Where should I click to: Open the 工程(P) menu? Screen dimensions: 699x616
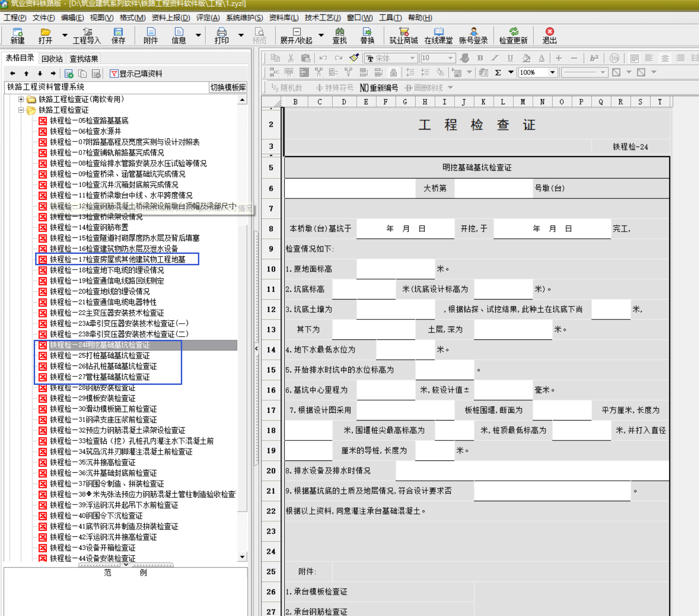point(15,18)
